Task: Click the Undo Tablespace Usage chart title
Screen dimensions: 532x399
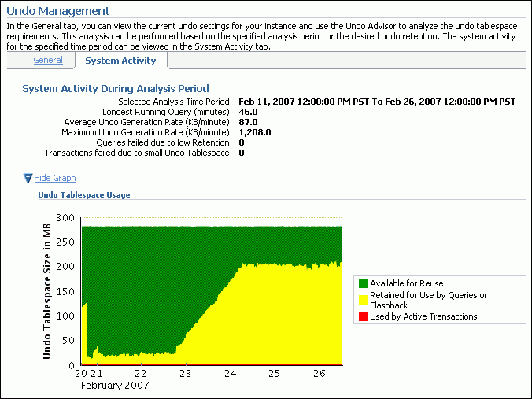Action: [84, 194]
